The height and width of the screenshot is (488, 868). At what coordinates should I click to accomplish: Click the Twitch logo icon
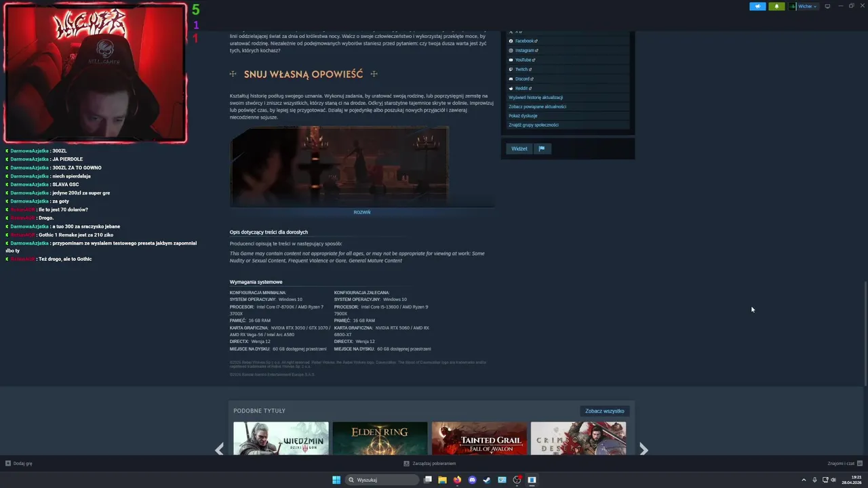coord(511,70)
